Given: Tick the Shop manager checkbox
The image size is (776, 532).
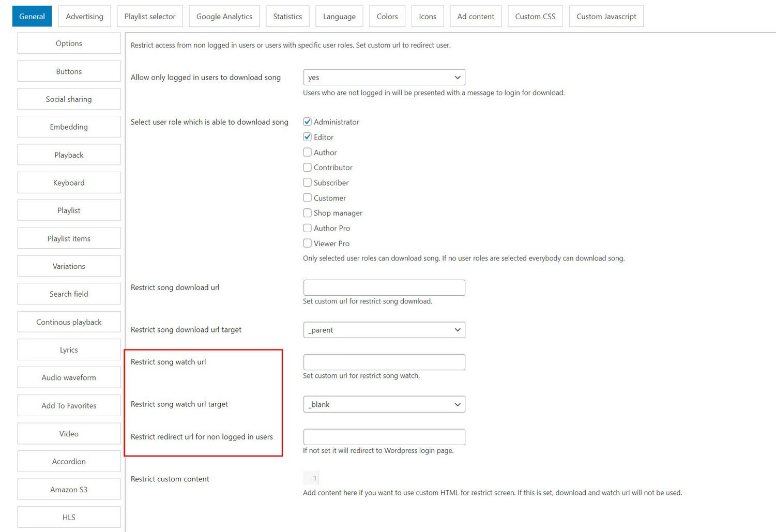Looking at the screenshot, I should click(307, 213).
